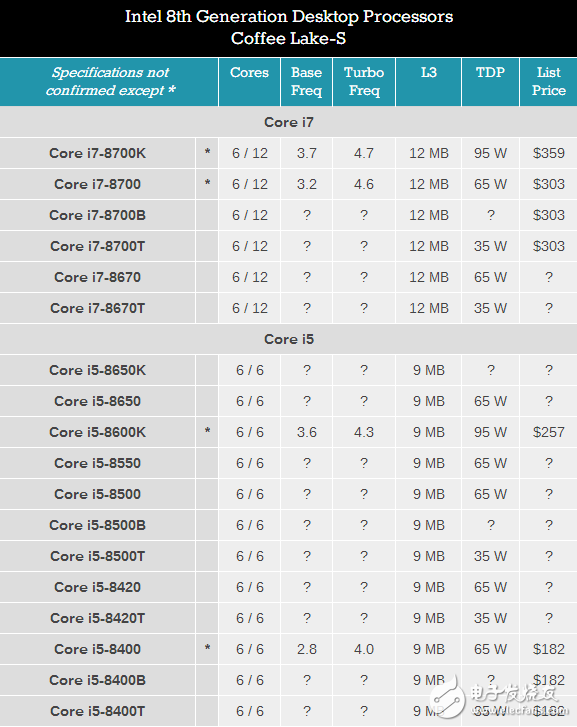Image resolution: width=577 pixels, height=727 pixels.
Task: Click the $359 price cell
Action: pos(549,153)
